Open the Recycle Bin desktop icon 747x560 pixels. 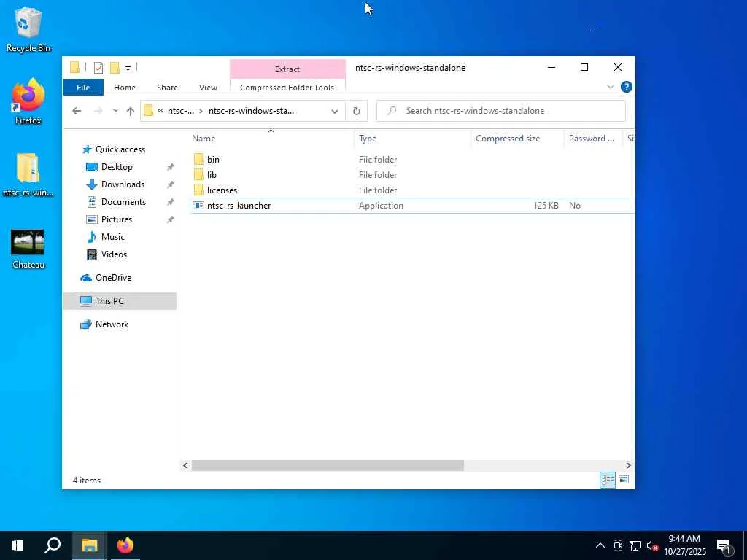[28, 29]
